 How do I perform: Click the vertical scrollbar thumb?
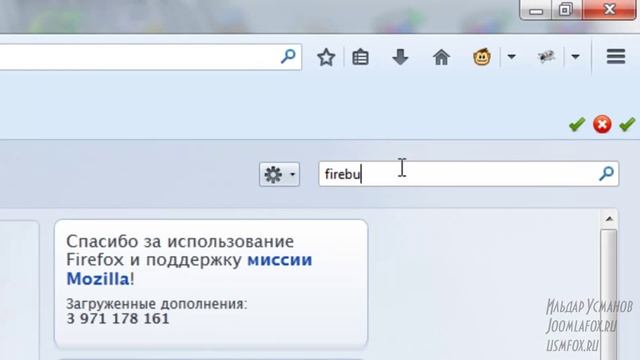click(x=609, y=294)
